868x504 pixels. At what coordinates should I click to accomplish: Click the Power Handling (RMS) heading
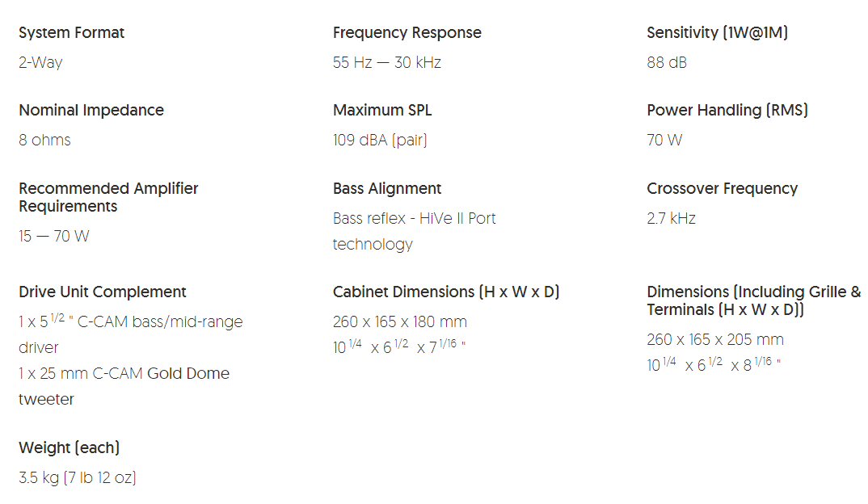pos(727,111)
